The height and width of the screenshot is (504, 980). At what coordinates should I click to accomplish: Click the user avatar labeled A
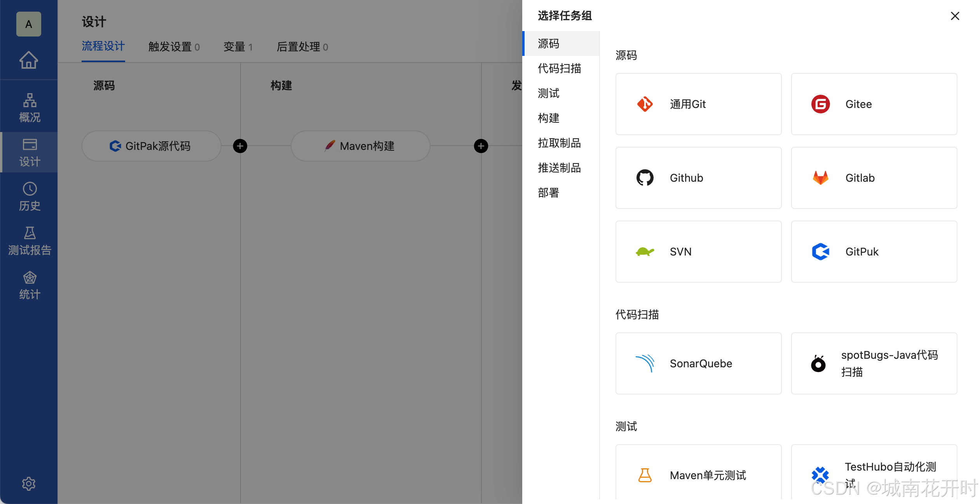[29, 24]
